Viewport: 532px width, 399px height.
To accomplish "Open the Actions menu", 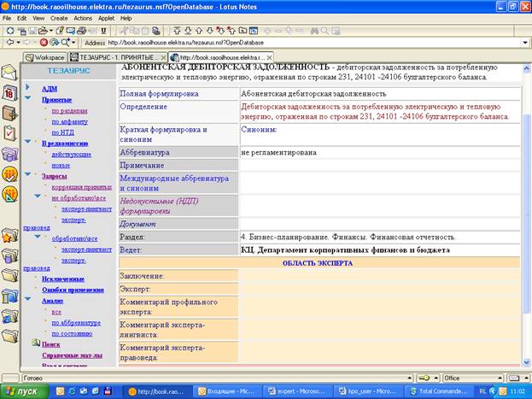I will [x=83, y=18].
